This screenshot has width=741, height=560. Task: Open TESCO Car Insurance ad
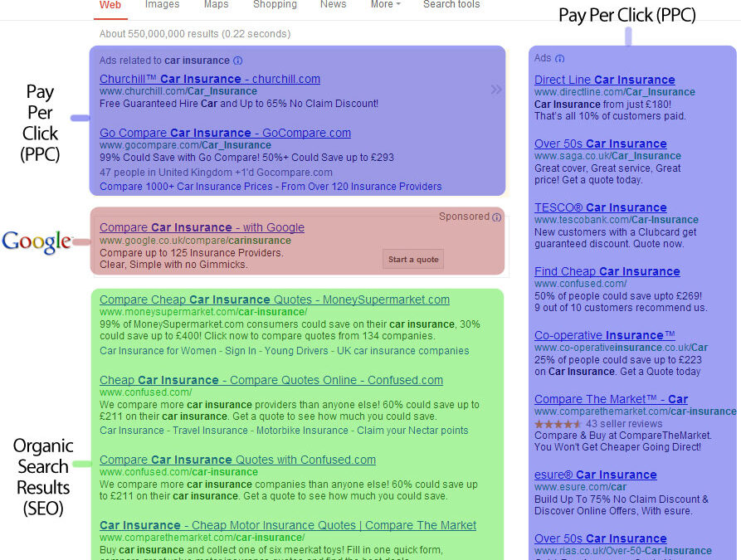600,207
